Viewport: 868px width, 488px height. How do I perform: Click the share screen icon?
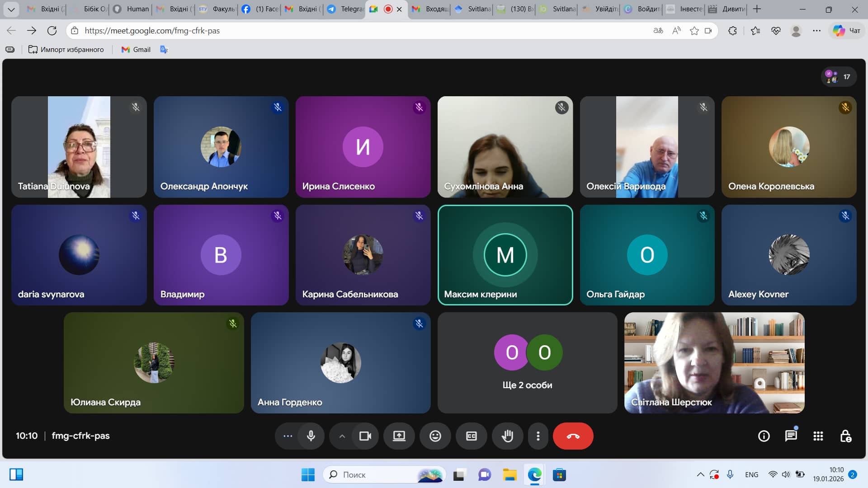click(399, 436)
